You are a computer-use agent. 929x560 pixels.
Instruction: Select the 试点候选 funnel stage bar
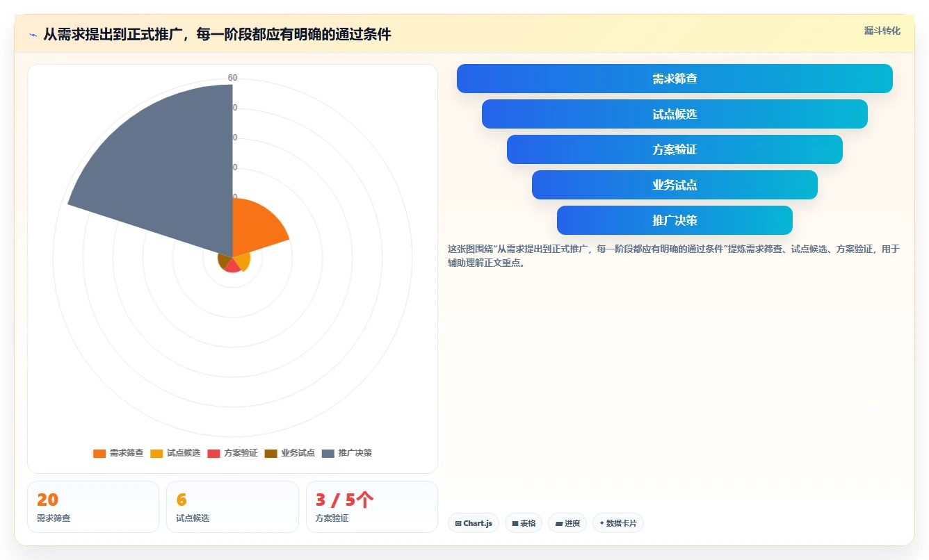coord(674,114)
